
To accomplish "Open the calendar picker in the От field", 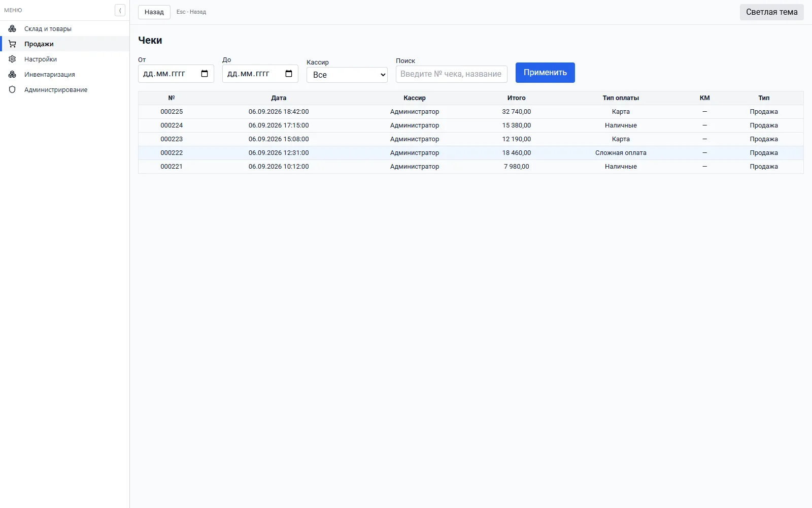I will click(x=205, y=74).
